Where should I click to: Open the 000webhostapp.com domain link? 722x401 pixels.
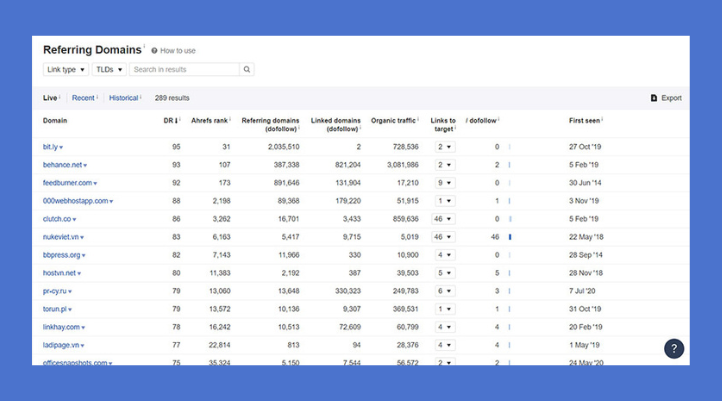(76, 201)
